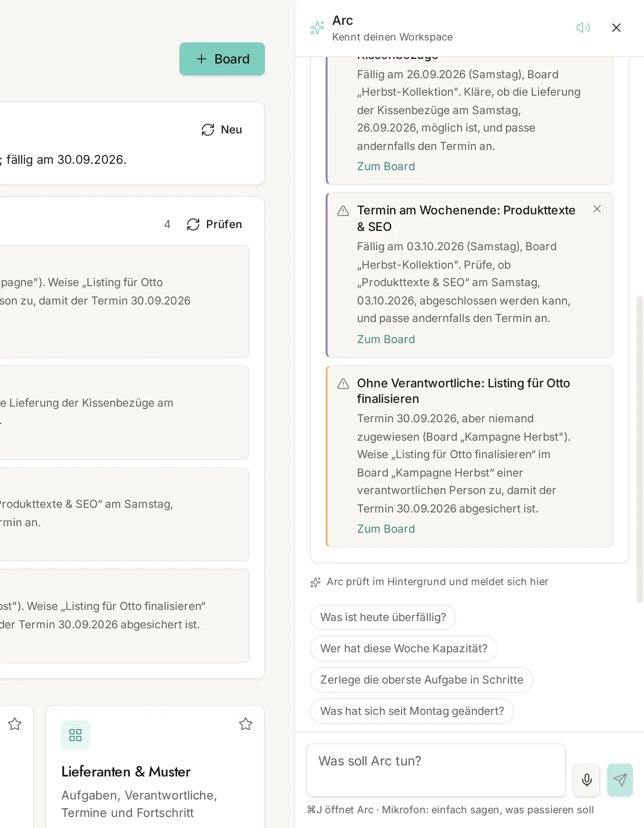Open the Produkttexte & SEO am Samstag card
644x828 pixels.
pos(124,514)
